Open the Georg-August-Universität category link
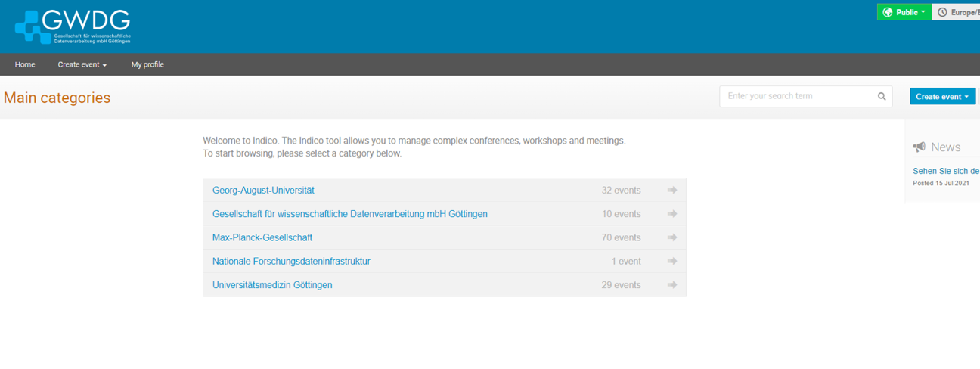 [x=263, y=191]
